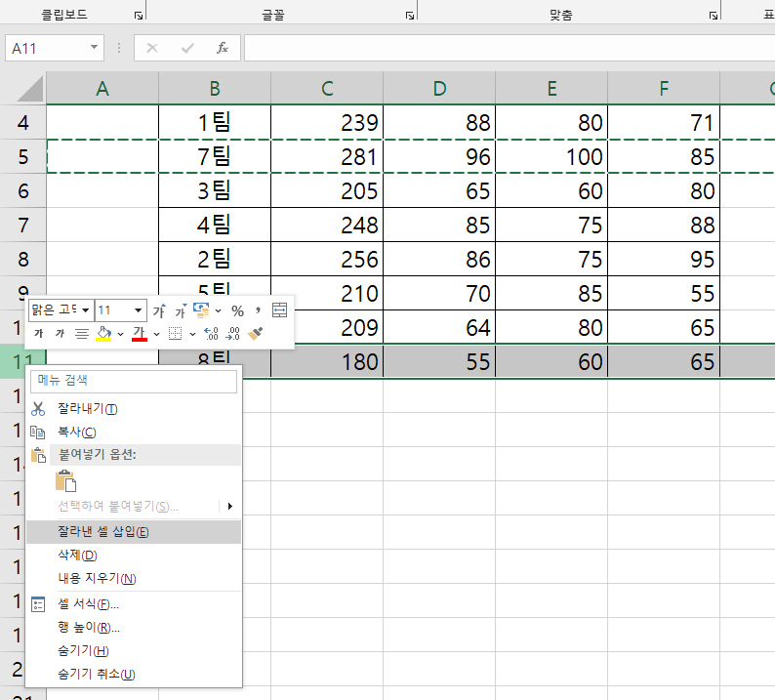Click the paste option clipboard icon
The image size is (775, 700).
click(65, 480)
